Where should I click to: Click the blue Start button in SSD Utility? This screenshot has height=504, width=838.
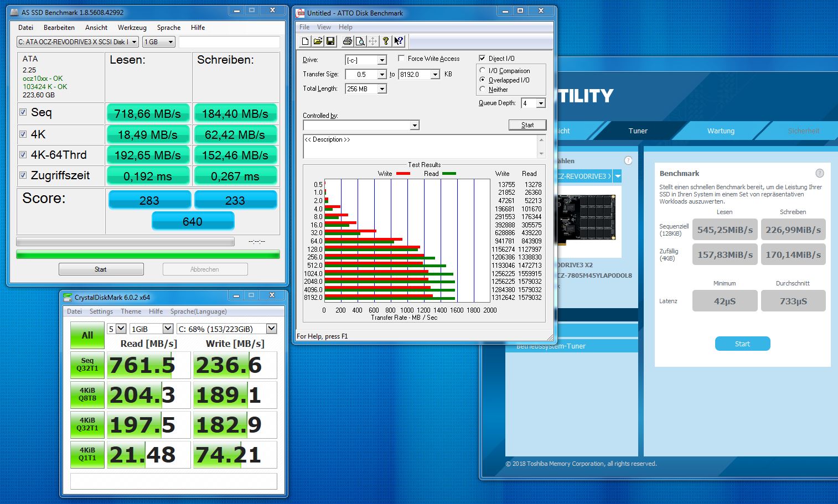(x=742, y=344)
